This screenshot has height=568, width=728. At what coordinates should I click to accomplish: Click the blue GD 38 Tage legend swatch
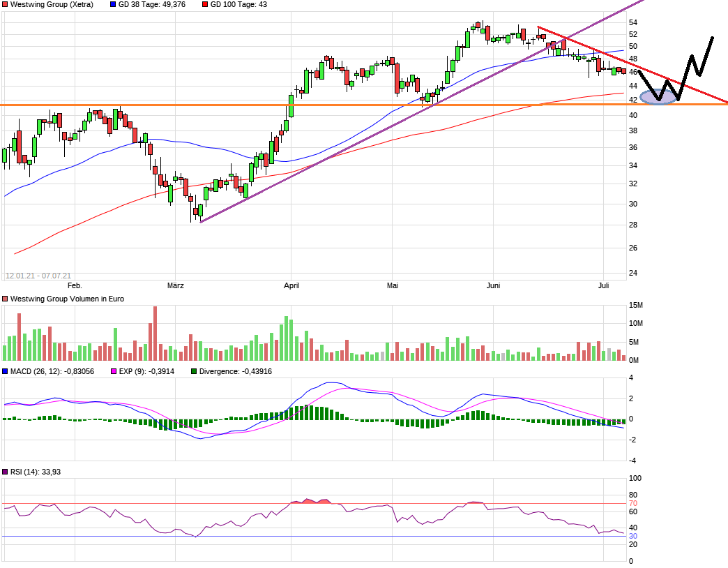(113, 5)
